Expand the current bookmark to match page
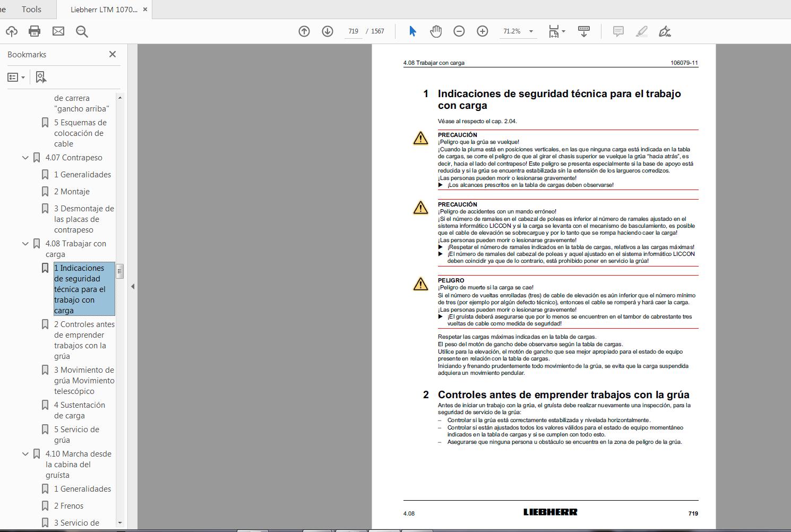 click(x=40, y=77)
